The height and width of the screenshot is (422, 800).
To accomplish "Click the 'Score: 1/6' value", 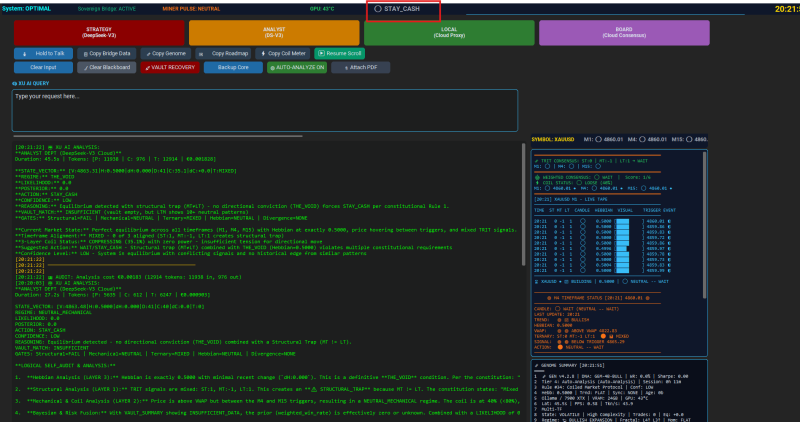I will (x=638, y=178).
